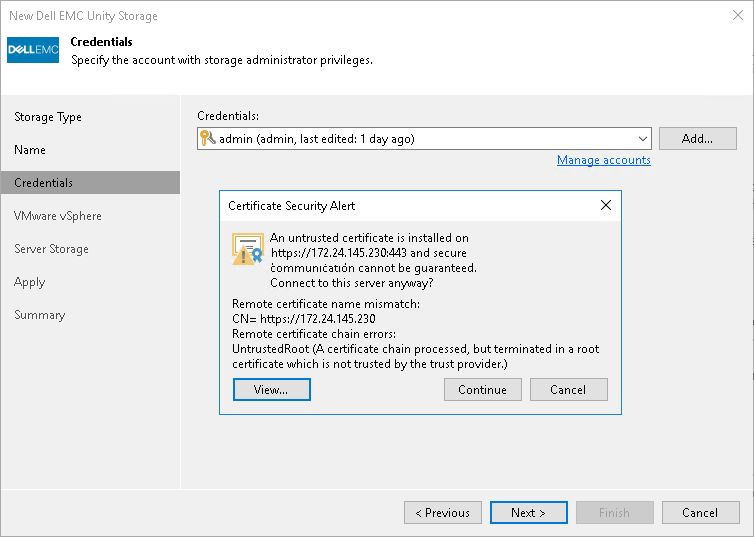Click the Next > wizard button
This screenshot has width=754, height=537.
pyautogui.click(x=528, y=513)
